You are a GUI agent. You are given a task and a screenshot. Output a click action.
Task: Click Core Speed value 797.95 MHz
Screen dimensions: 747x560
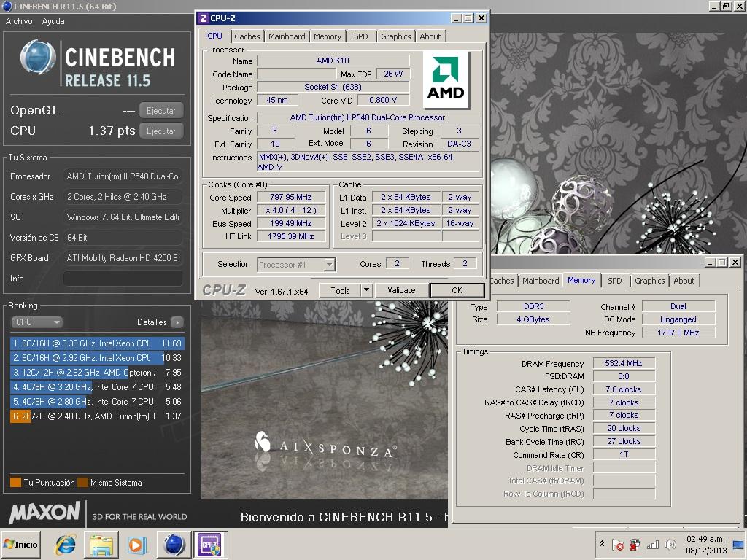290,197
